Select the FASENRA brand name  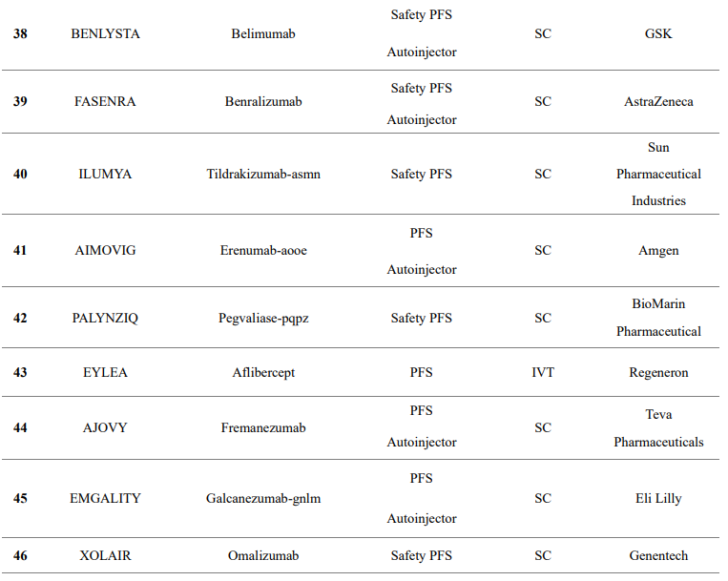[105, 101]
